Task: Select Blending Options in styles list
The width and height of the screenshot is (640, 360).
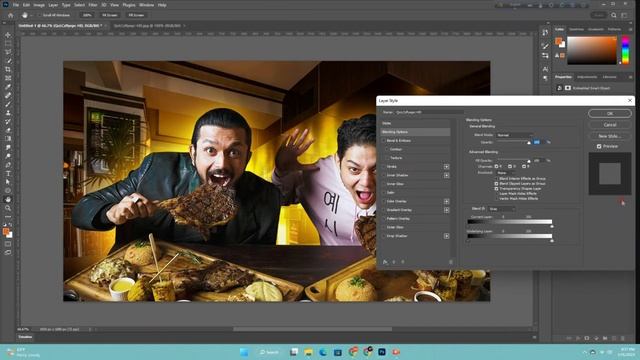Action: [x=415, y=132]
